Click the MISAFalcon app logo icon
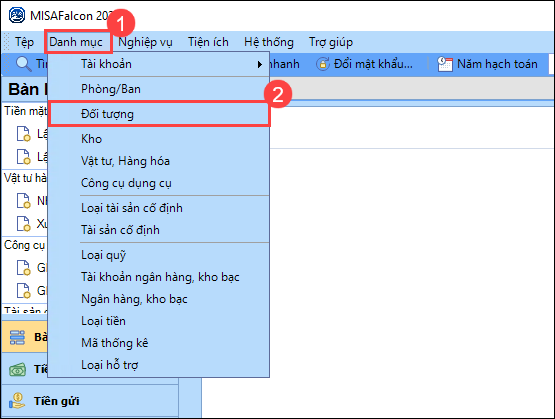 pyautogui.click(x=17, y=16)
